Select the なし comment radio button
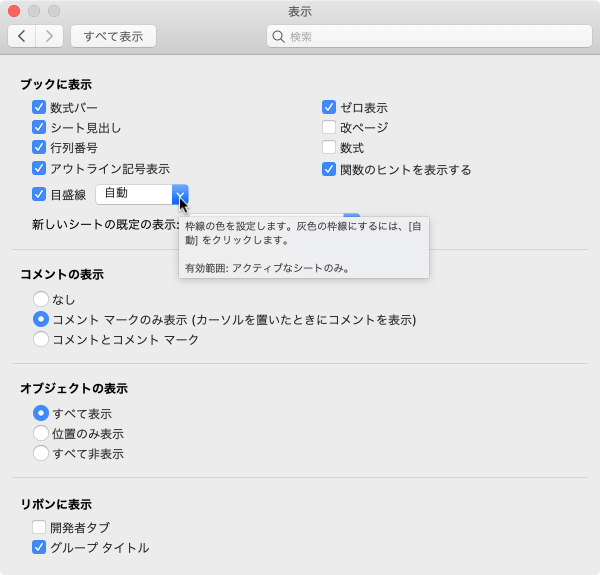600x575 pixels. click(x=41, y=298)
